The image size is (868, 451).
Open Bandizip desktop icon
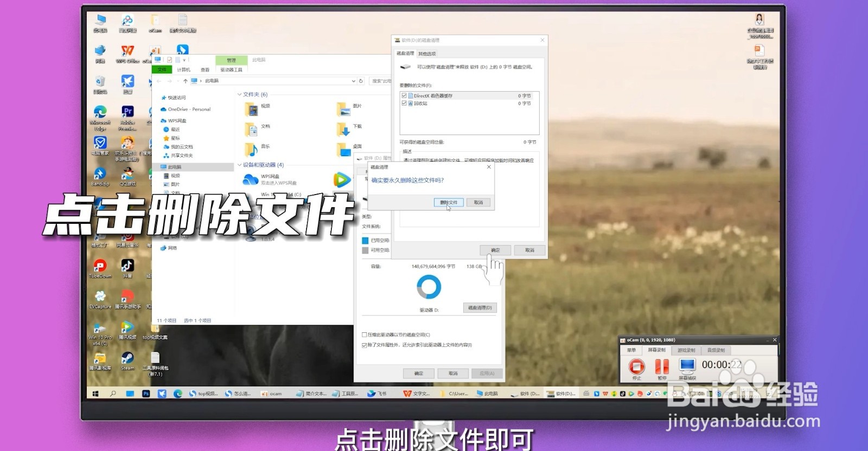tap(100, 176)
